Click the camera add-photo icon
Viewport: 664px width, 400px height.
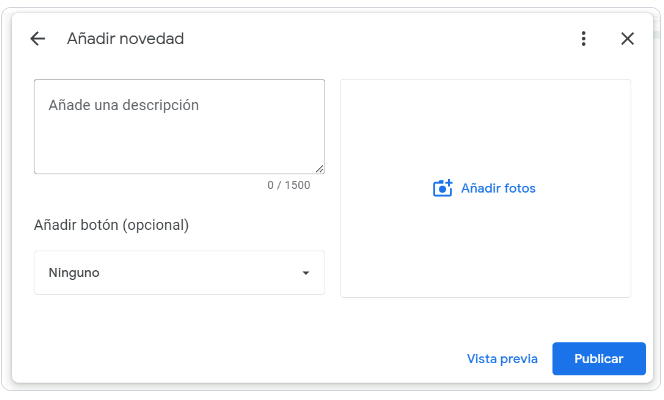[443, 188]
